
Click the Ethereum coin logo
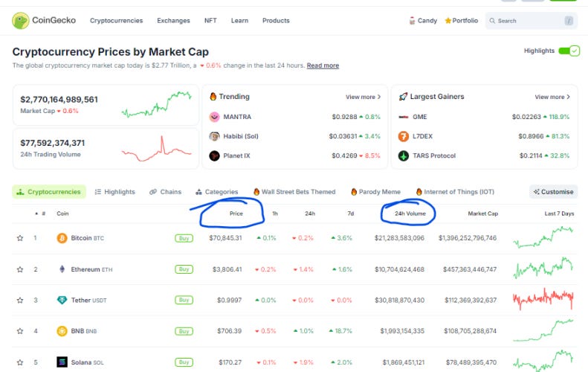click(x=62, y=269)
